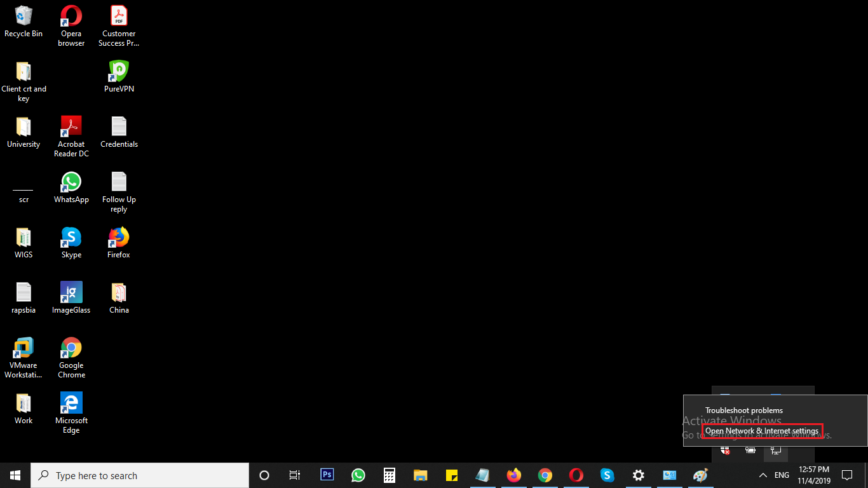
Task: Open the Action Center notifications icon
Action: [847, 475]
